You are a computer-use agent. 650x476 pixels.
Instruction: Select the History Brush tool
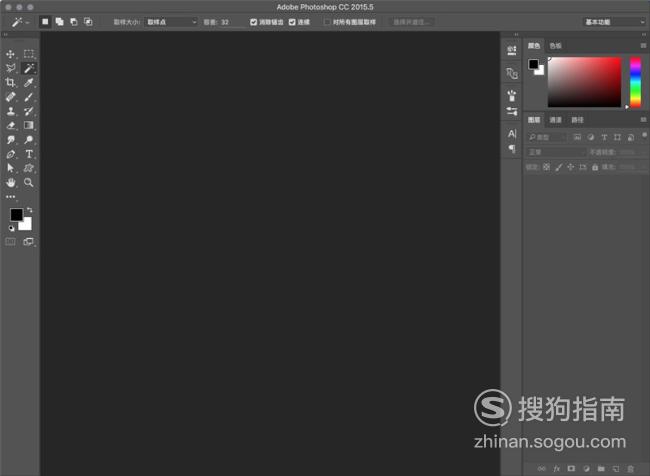pyautogui.click(x=29, y=111)
